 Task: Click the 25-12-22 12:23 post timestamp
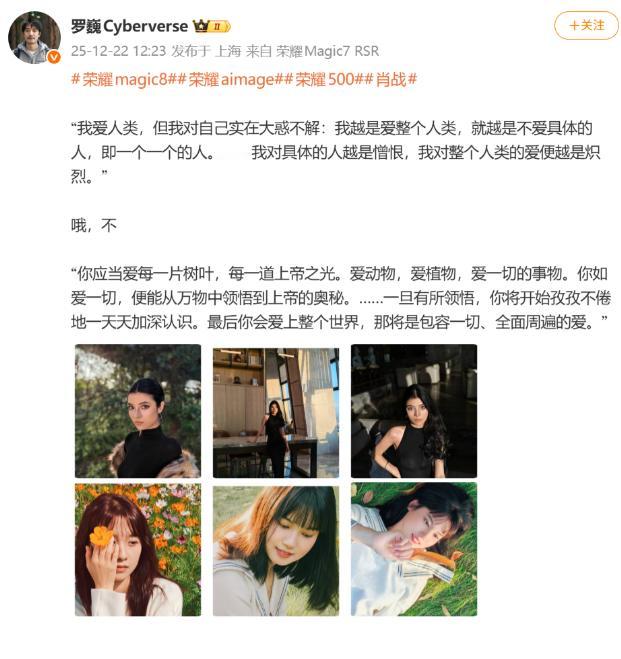pos(118,51)
